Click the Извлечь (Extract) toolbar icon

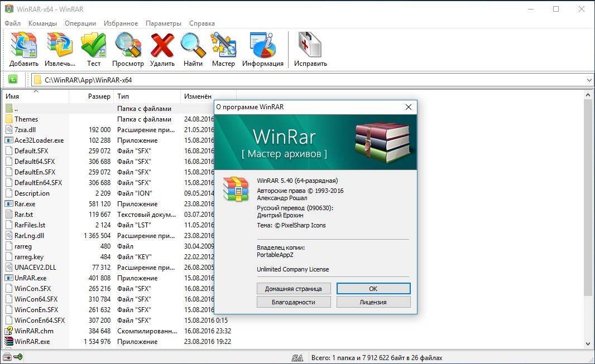[x=60, y=45]
